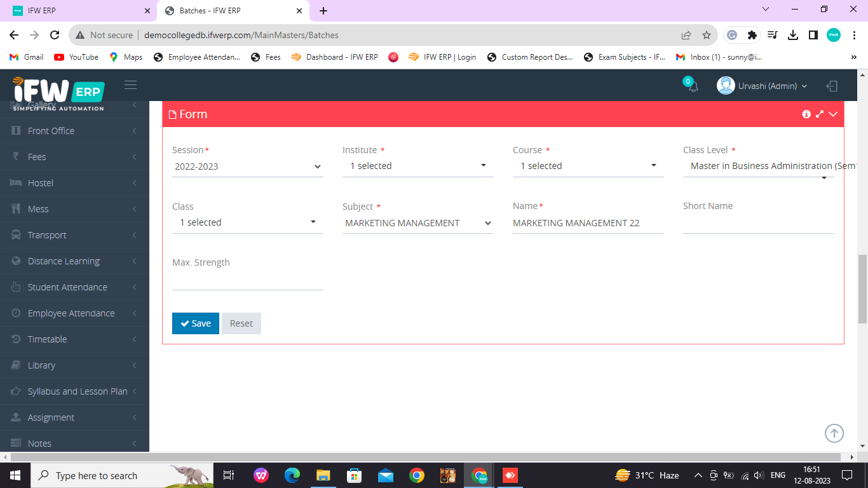Click the Save button
The height and width of the screenshot is (488, 868).
click(196, 323)
